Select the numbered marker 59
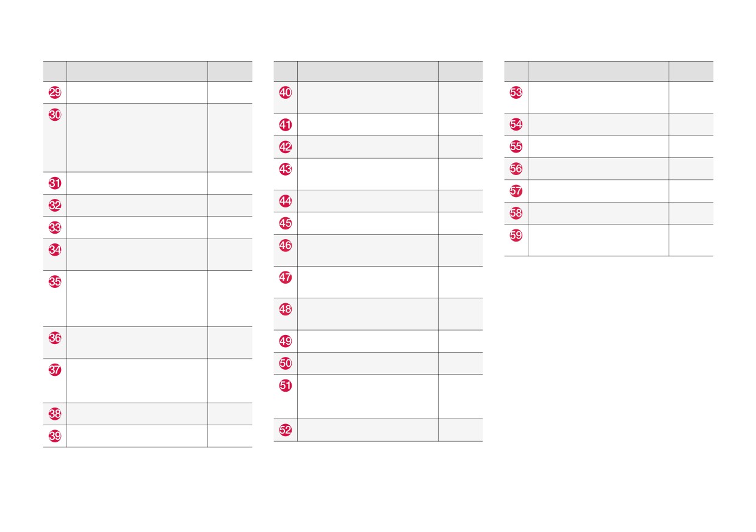This screenshot has width=756, height=532. pyautogui.click(x=516, y=235)
